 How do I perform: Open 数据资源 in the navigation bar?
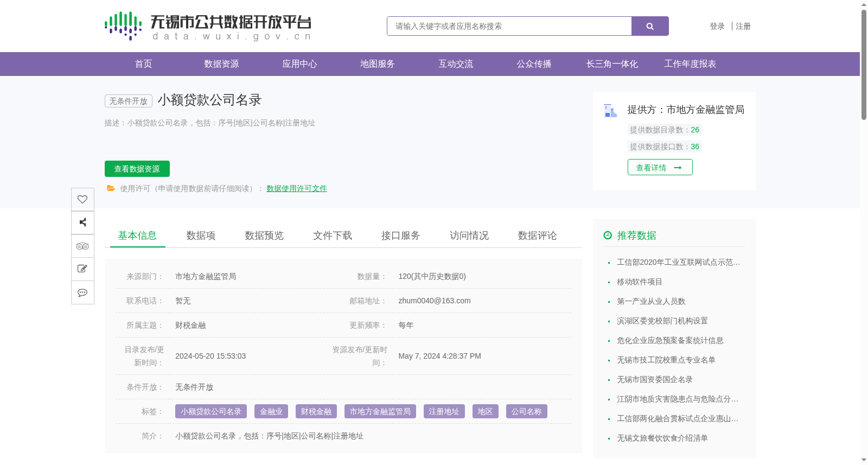(221, 64)
